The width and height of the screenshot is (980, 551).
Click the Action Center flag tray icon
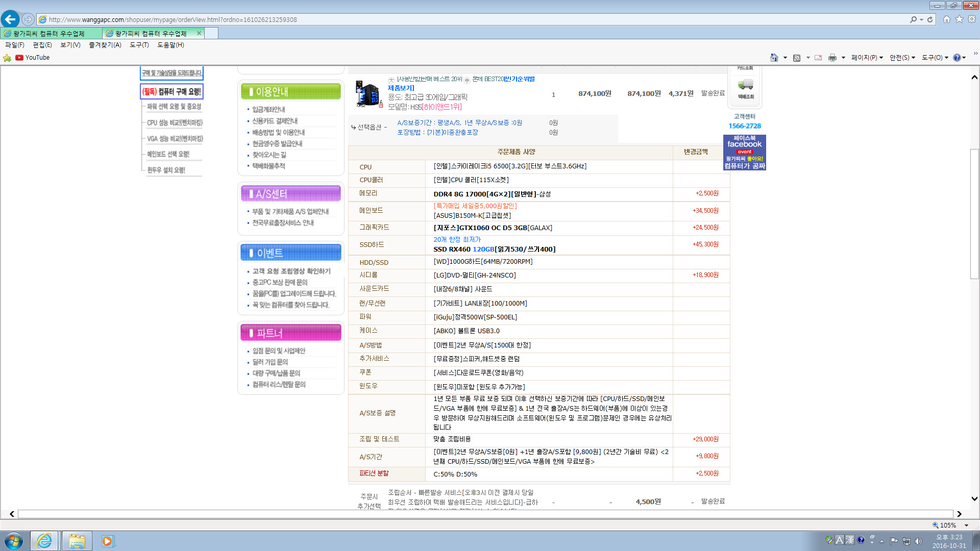click(894, 541)
